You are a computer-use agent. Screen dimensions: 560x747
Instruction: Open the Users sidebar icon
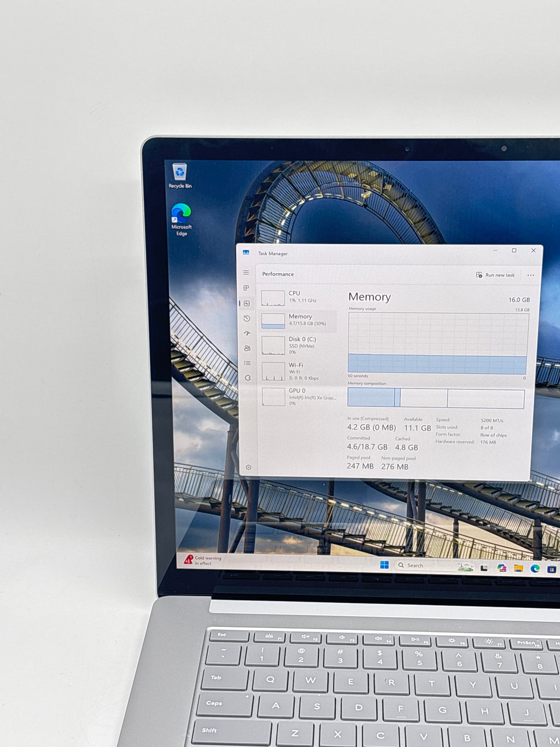click(x=247, y=348)
